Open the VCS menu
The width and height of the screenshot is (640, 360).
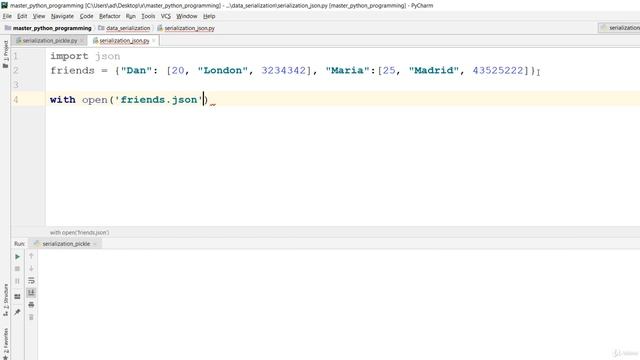[165, 16]
